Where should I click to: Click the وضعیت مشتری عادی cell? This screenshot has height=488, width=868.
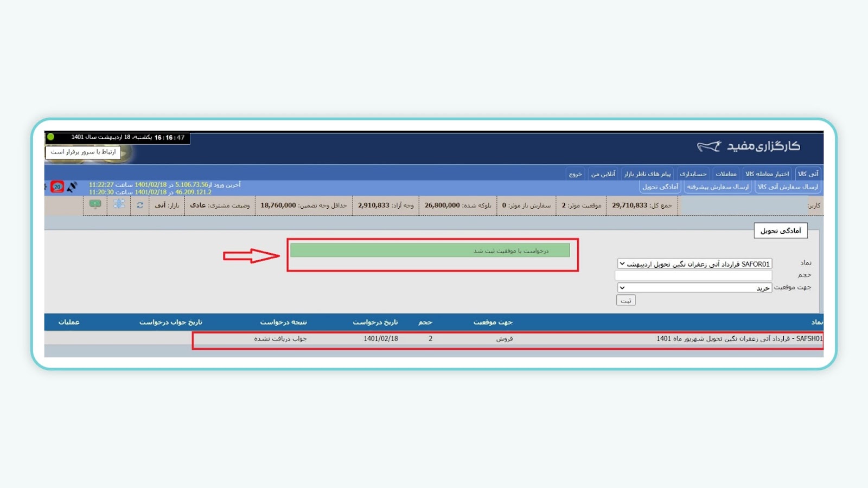pos(220,206)
